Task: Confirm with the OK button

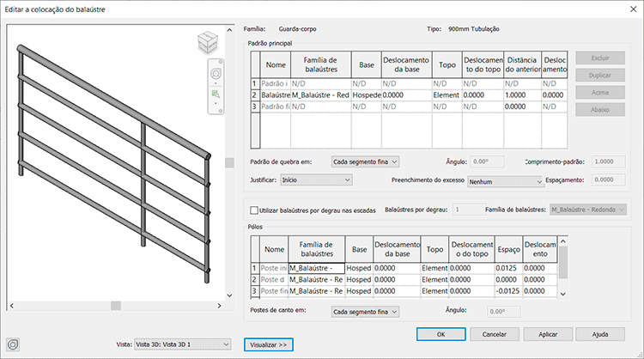Action: tap(440, 334)
